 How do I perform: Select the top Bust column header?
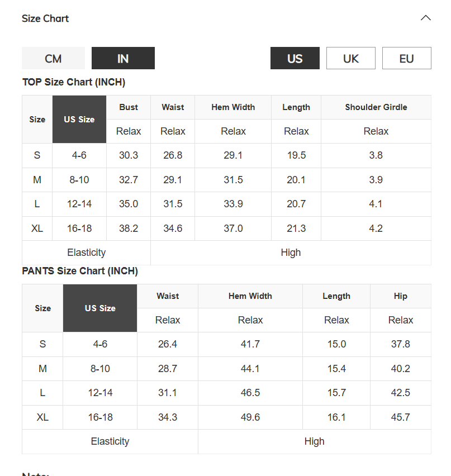coord(129,107)
